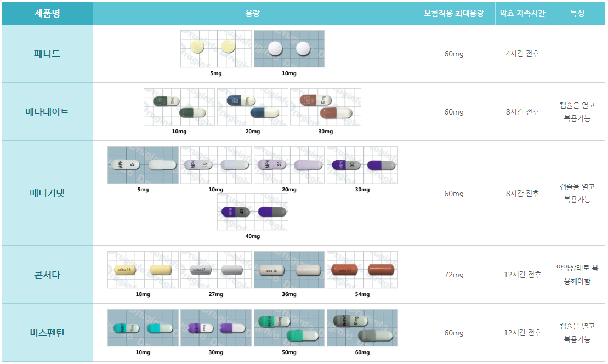Click the 4시간 전후 duration cell
608x364 pixels.
[x=522, y=54]
